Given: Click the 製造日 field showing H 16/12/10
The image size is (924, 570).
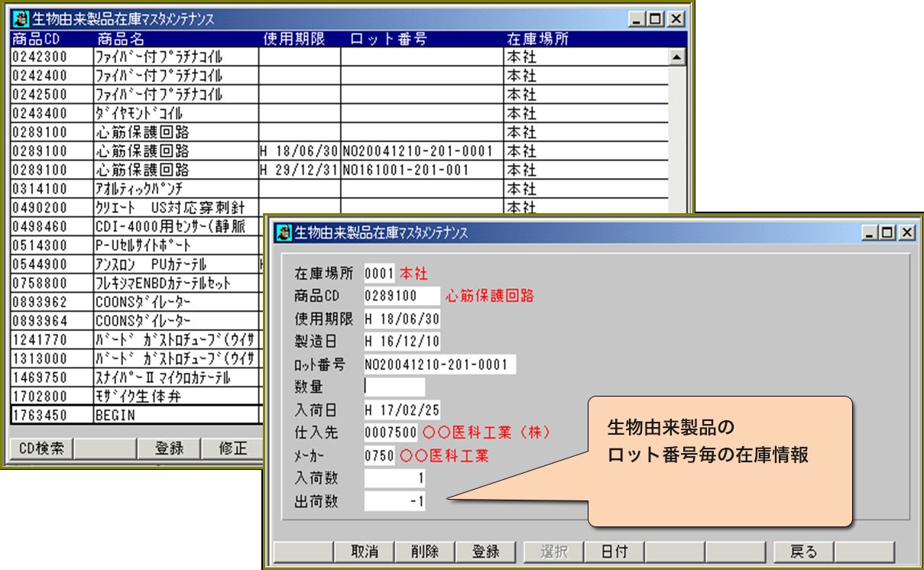Looking at the screenshot, I should 402,342.
